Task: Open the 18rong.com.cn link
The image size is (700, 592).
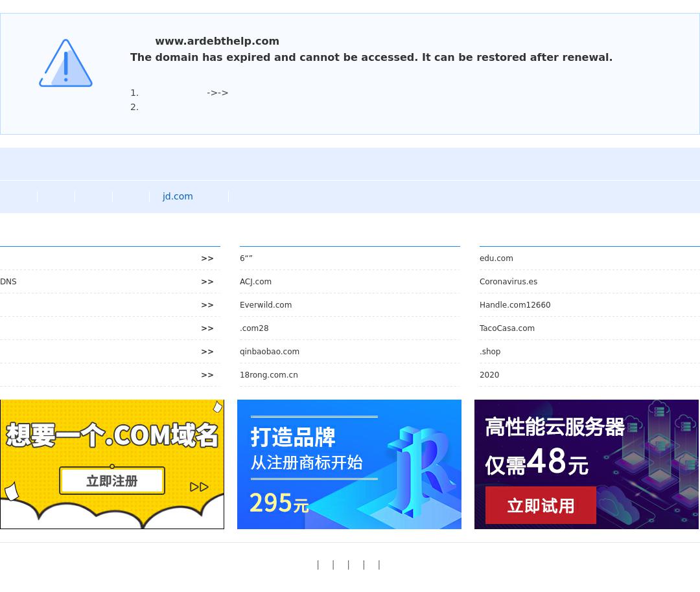Action: (x=269, y=375)
